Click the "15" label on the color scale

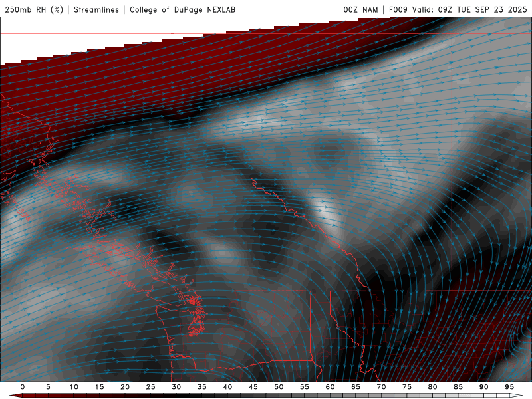[x=99, y=387]
